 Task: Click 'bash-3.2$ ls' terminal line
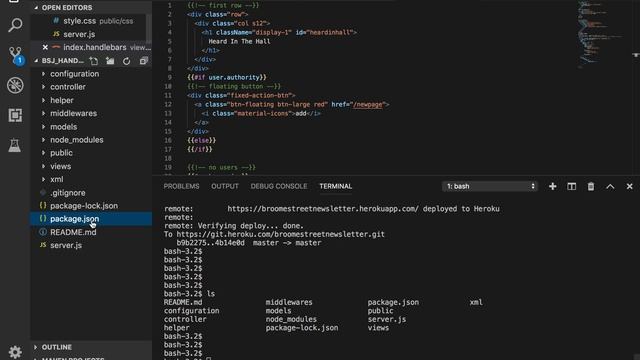tap(189, 293)
